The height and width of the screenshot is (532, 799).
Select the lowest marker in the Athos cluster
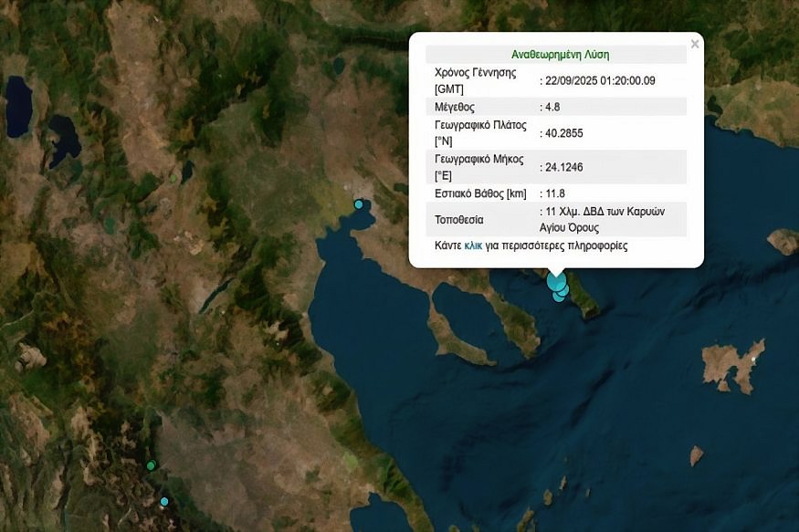pyautogui.click(x=559, y=296)
